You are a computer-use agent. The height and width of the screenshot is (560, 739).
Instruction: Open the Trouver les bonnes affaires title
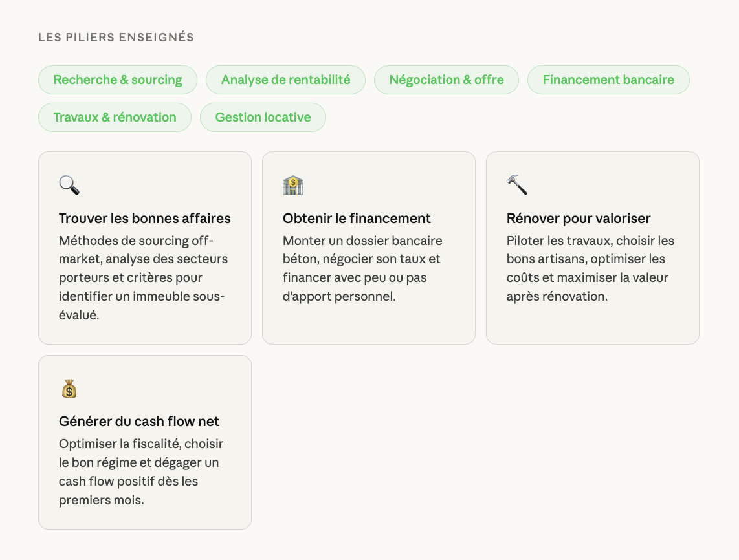tap(145, 219)
